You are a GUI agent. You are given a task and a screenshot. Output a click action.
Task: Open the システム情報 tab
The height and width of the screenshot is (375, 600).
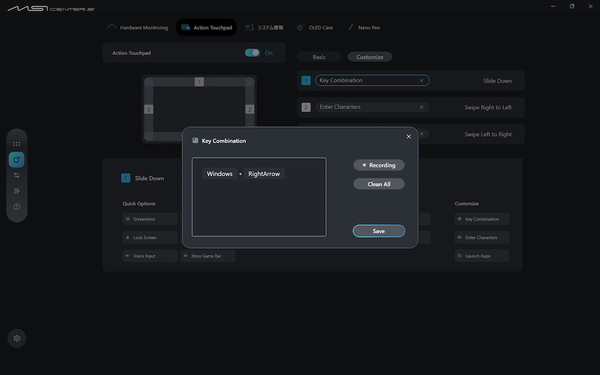click(x=264, y=28)
